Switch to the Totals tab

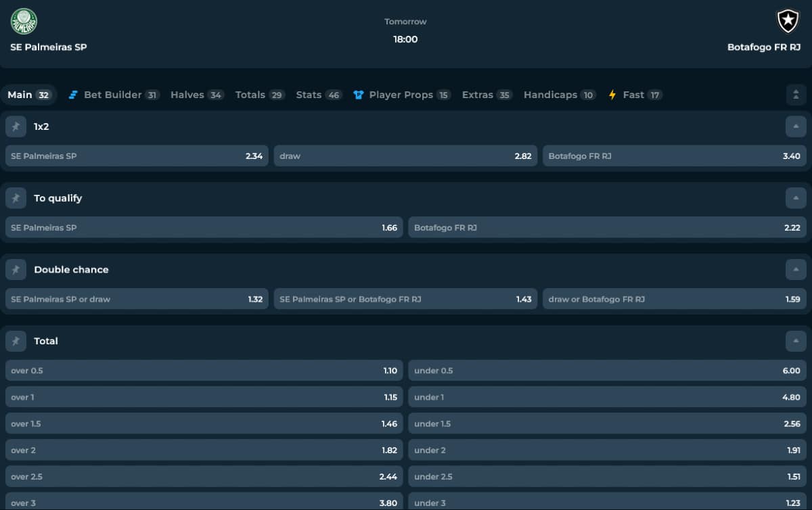coord(261,95)
